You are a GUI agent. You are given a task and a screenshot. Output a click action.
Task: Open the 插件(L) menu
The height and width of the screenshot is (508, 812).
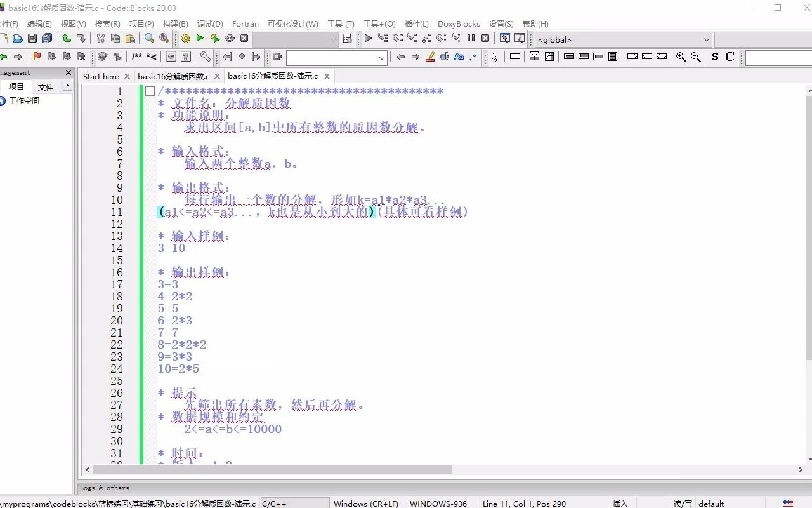tap(417, 23)
